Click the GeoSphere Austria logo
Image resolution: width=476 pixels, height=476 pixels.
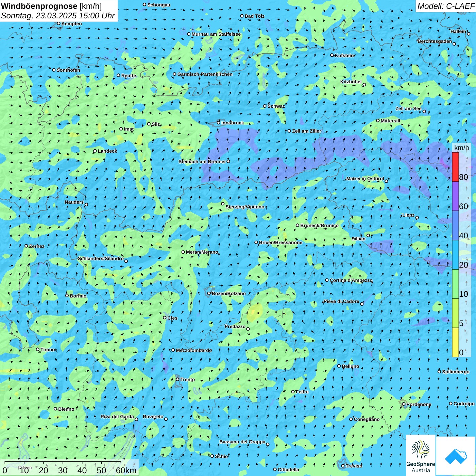(x=421, y=455)
